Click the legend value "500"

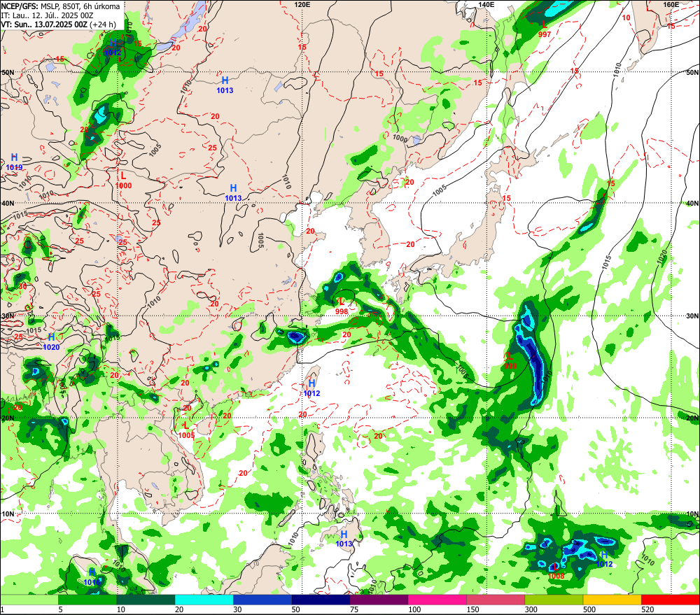(589, 609)
